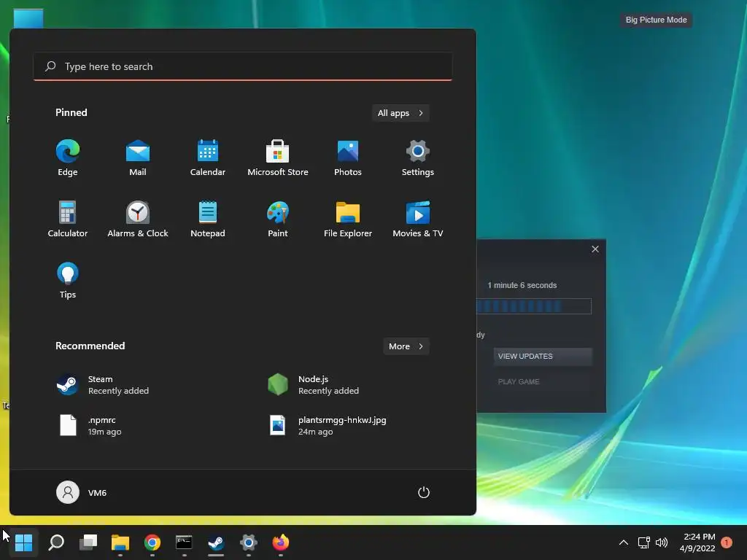Click the Windows Start button on taskbar
This screenshot has height=560, width=747.
click(23, 542)
